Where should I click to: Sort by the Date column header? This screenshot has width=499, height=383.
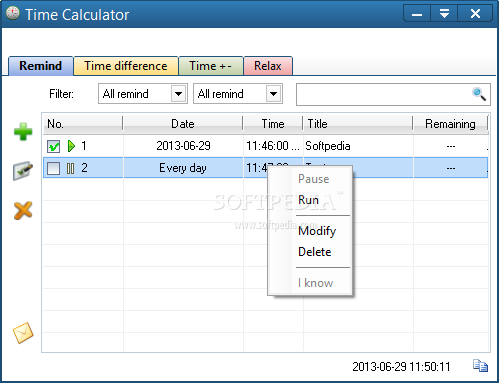point(183,124)
